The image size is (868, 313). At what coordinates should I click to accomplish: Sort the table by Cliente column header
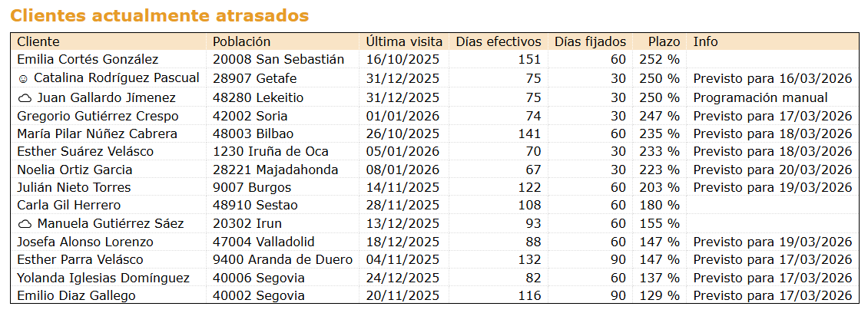[38, 41]
